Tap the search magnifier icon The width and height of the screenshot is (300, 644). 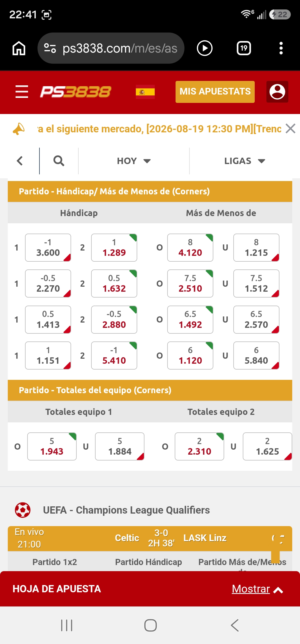(59, 161)
